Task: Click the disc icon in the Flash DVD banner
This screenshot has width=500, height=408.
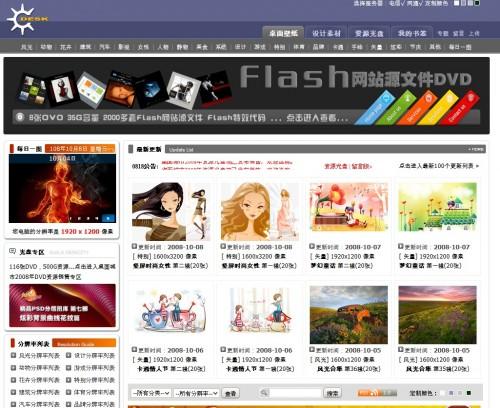Action: (20, 117)
